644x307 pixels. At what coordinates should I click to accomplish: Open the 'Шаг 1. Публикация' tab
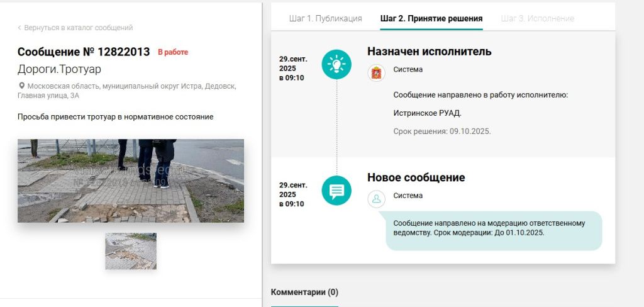(x=325, y=18)
